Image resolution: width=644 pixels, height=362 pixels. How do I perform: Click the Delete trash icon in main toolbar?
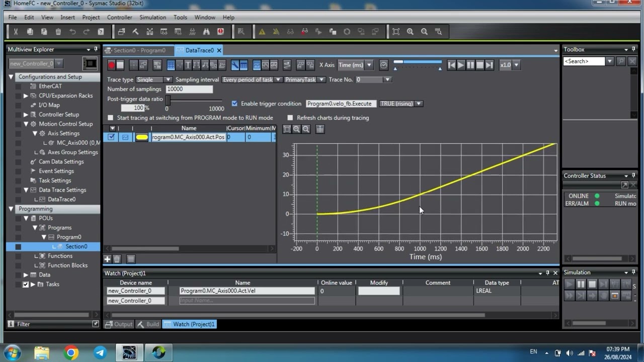(x=58, y=32)
